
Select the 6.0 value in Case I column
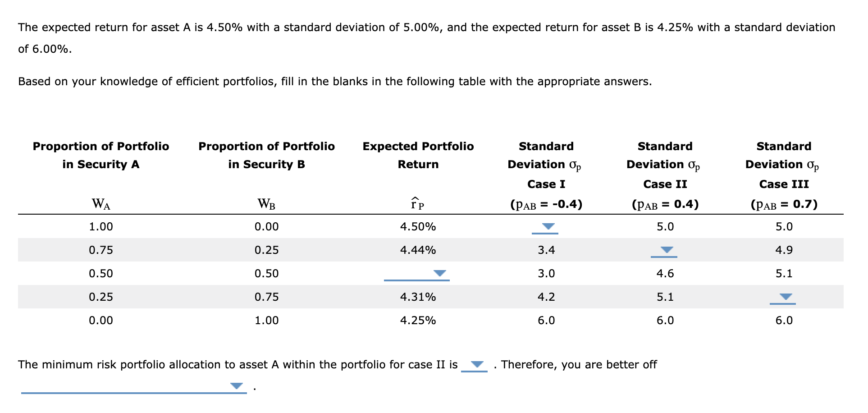point(546,320)
